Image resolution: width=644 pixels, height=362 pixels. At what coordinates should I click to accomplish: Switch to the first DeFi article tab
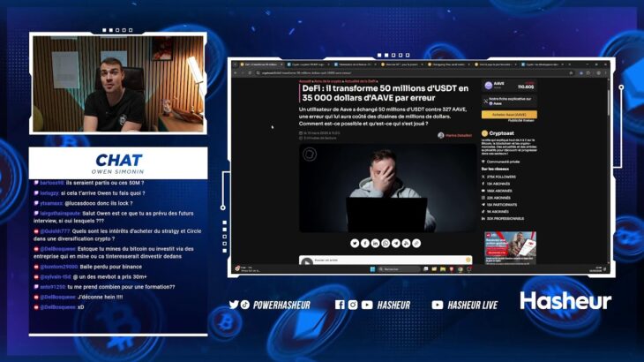click(x=258, y=64)
